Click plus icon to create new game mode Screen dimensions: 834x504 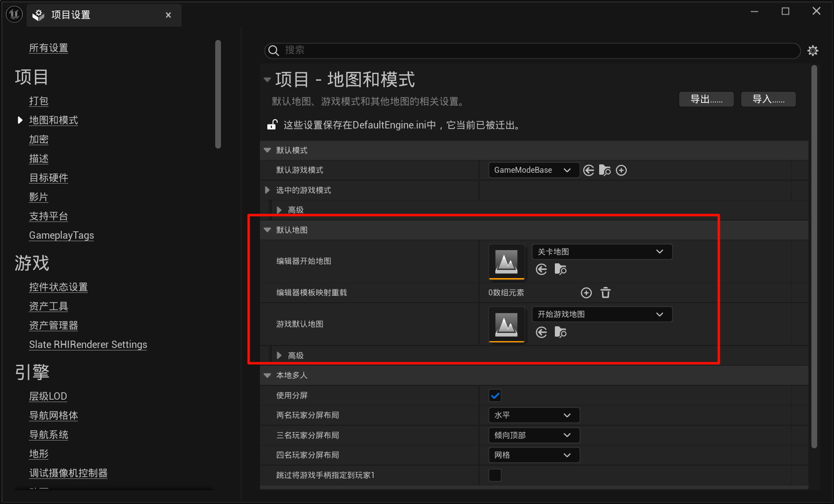point(621,170)
